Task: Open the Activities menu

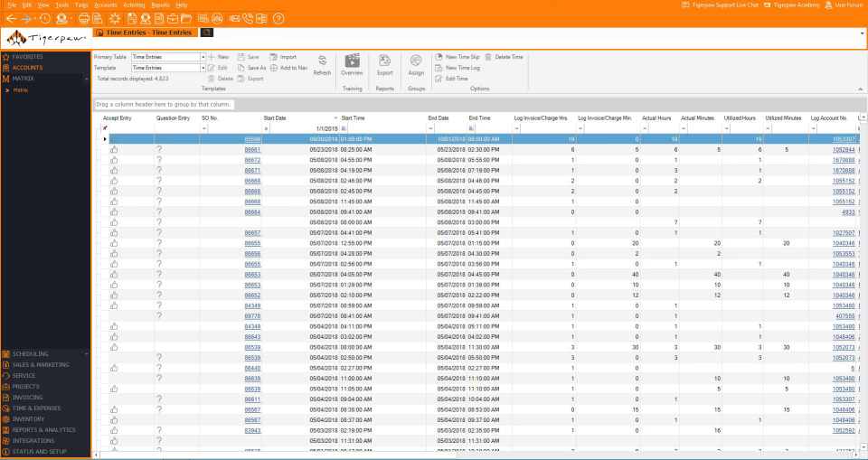Action: coord(135,5)
